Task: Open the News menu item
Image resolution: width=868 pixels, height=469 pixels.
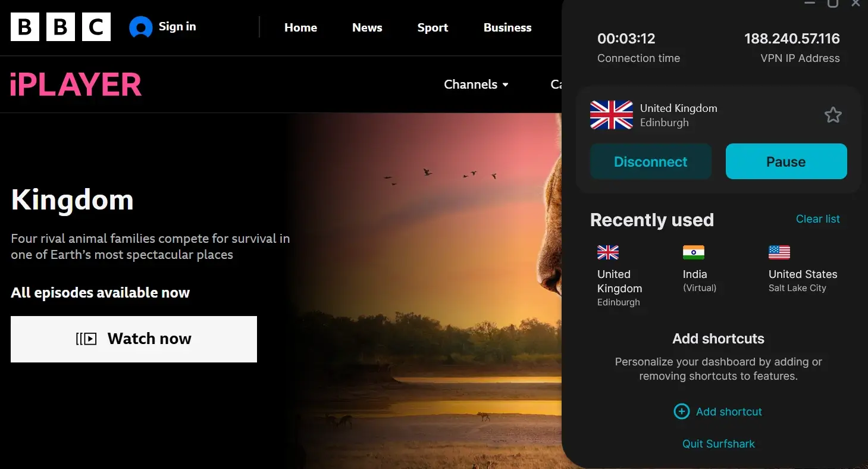Action: click(367, 27)
